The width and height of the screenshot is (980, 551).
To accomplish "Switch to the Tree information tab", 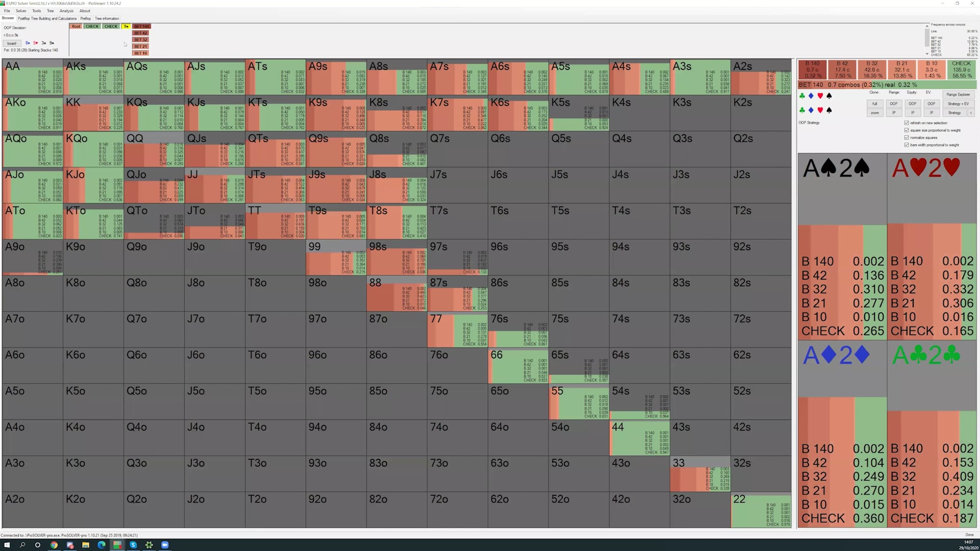I will click(x=107, y=18).
